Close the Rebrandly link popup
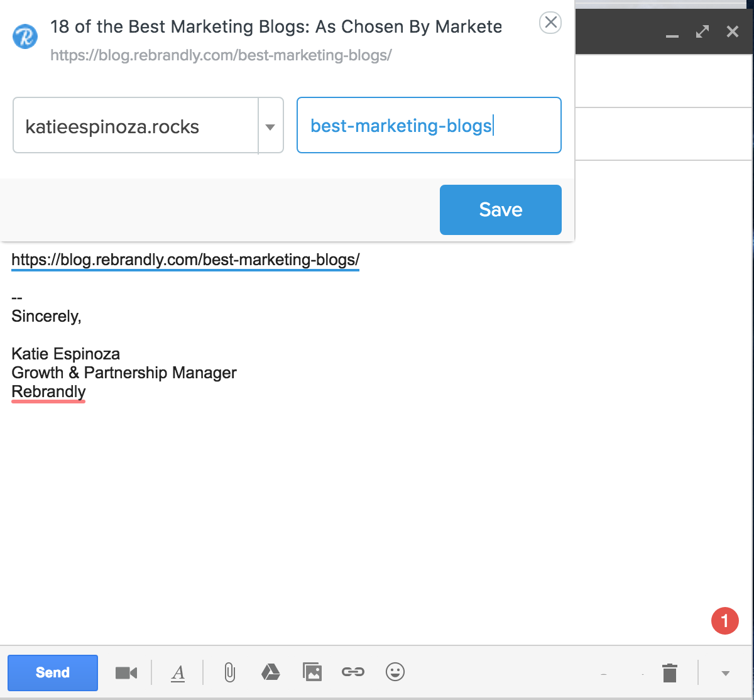This screenshot has height=700, width=754. 550,23
